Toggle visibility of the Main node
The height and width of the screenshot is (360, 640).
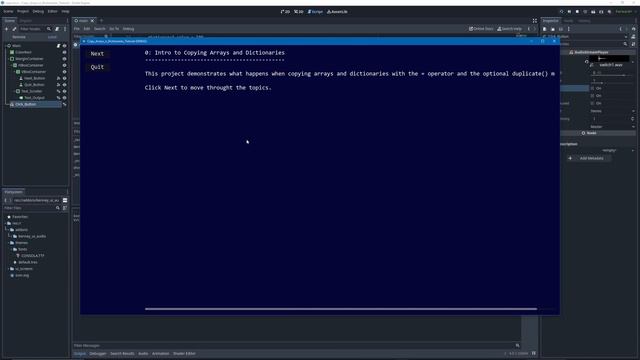pos(64,46)
